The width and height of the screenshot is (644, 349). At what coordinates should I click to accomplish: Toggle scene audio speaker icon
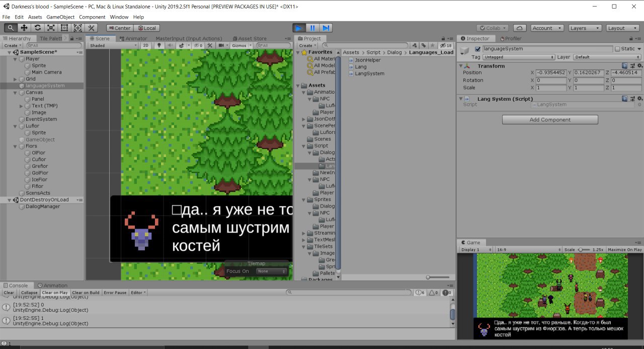tap(170, 45)
